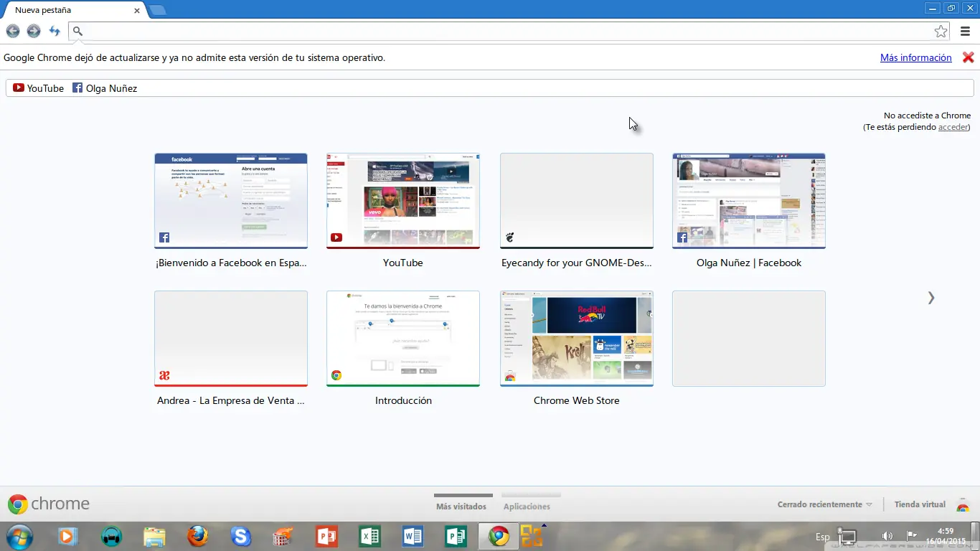Click the volume speaker icon in the tray

[887, 535]
